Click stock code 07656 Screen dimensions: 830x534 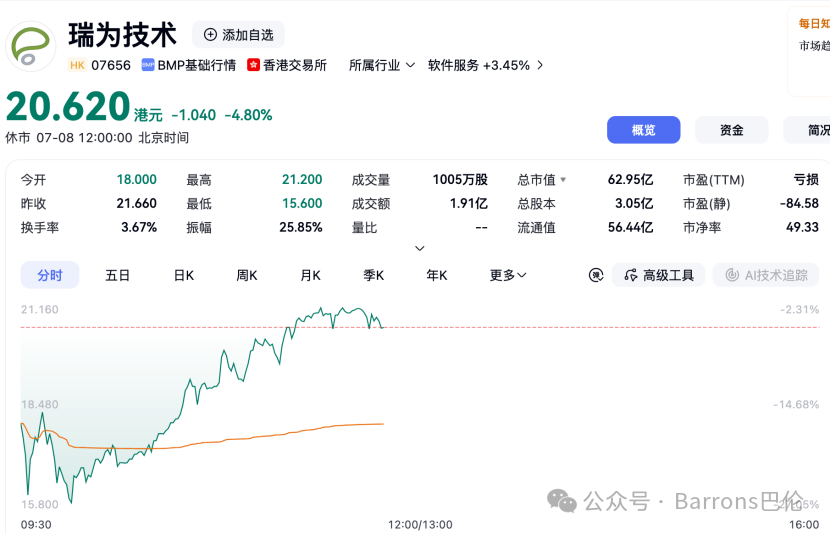(111, 65)
